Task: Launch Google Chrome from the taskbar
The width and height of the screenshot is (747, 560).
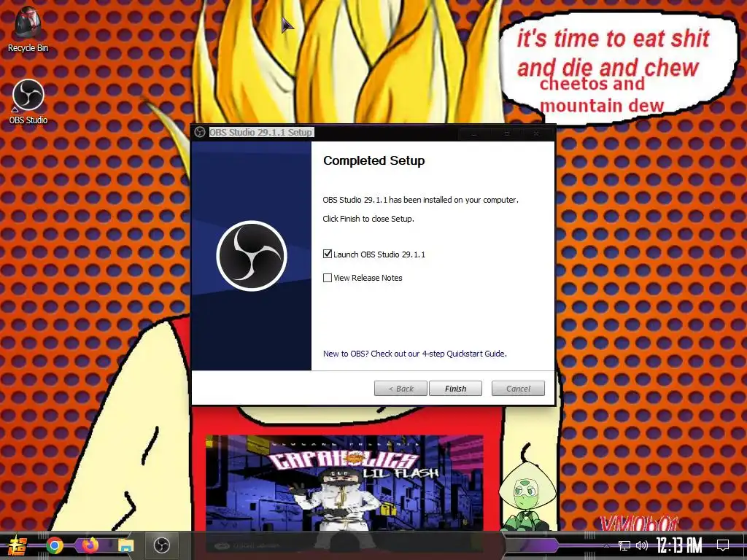Action: point(55,545)
